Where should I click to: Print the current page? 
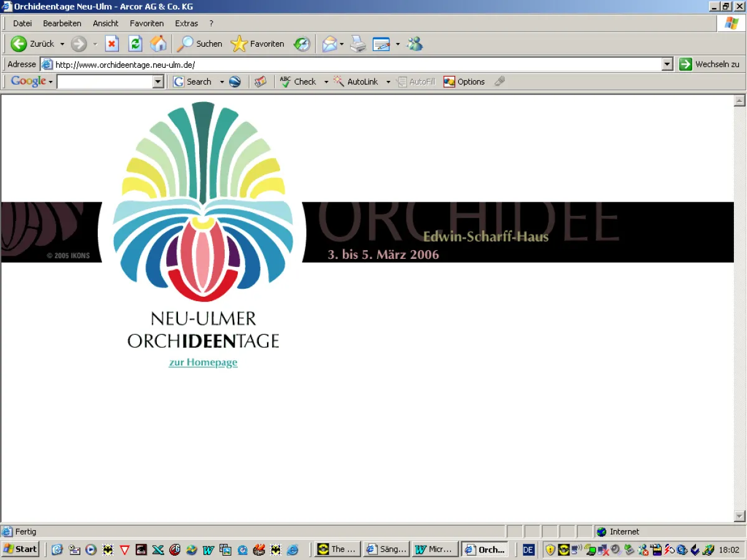tap(357, 44)
